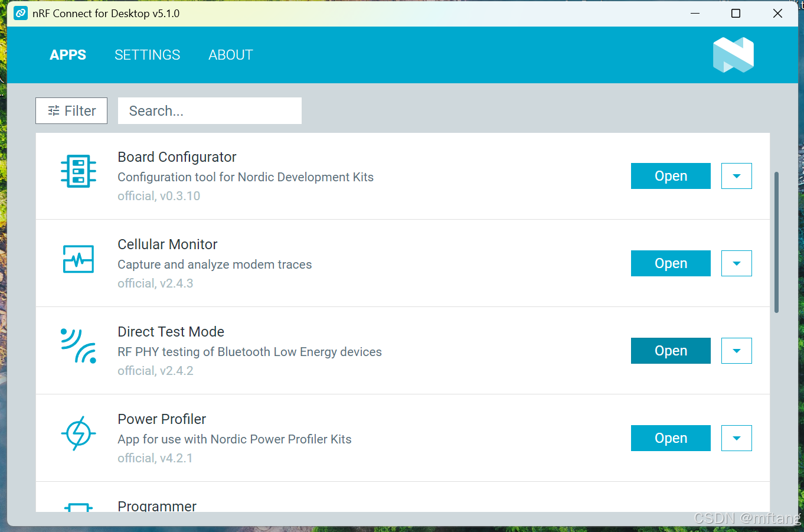
Task: Maximize the nRF Connect window
Action: [736, 13]
